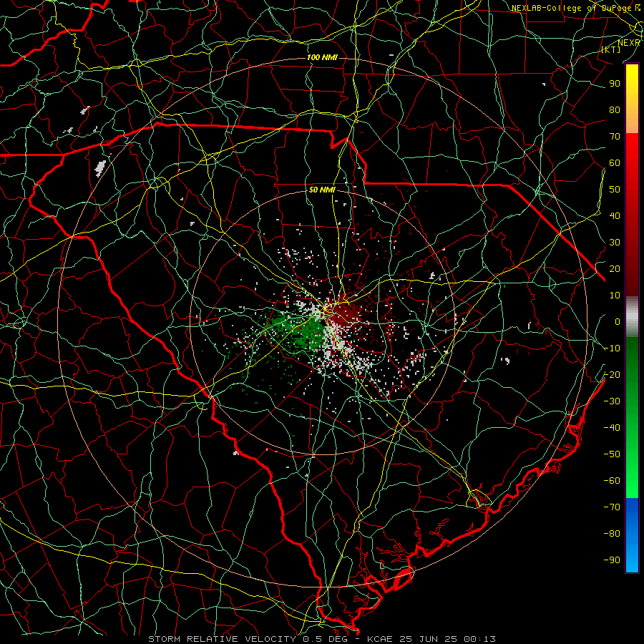Click the -10 value on the velocity scale
Viewport: 644px width, 644px height.
[x=612, y=348]
